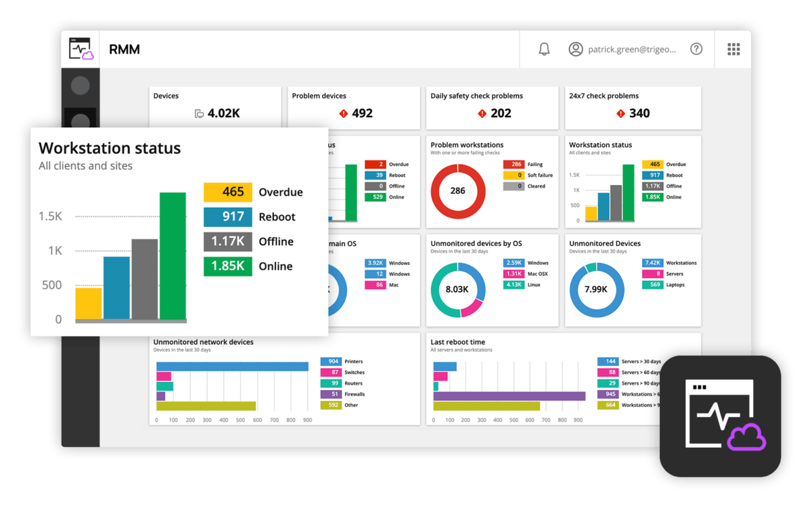Image resolution: width=812 pixels, height=508 pixels.
Task: Open the patrick.green account menu
Action: (623, 49)
